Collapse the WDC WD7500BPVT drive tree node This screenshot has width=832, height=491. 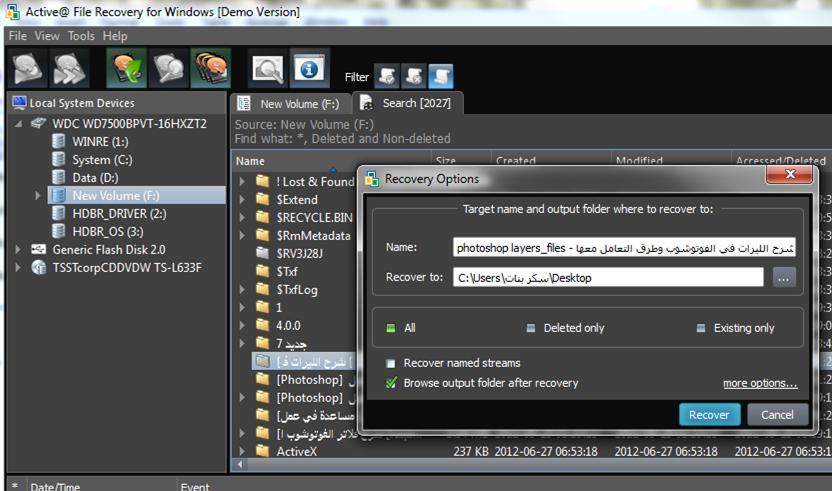pos(18,124)
